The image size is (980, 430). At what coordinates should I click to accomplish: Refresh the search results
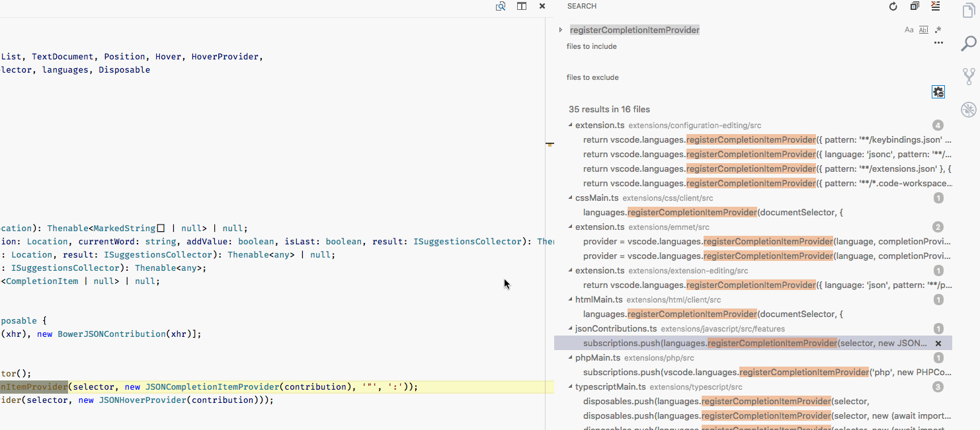point(893,6)
